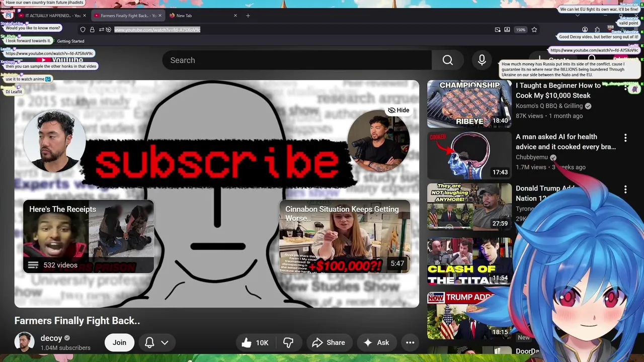Close the 'Farmers Finally Fight Back' tab
This screenshot has height=362, width=644.
(160, 16)
